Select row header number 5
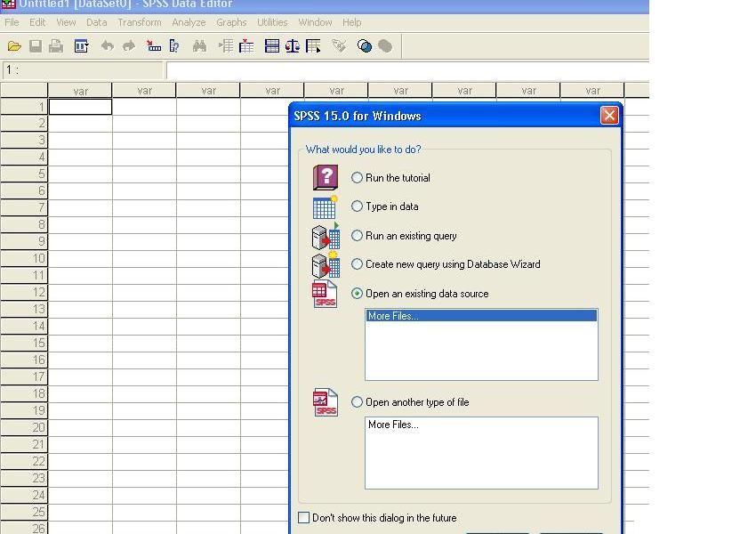Image resolution: width=756 pixels, height=534 pixels. click(x=24, y=174)
